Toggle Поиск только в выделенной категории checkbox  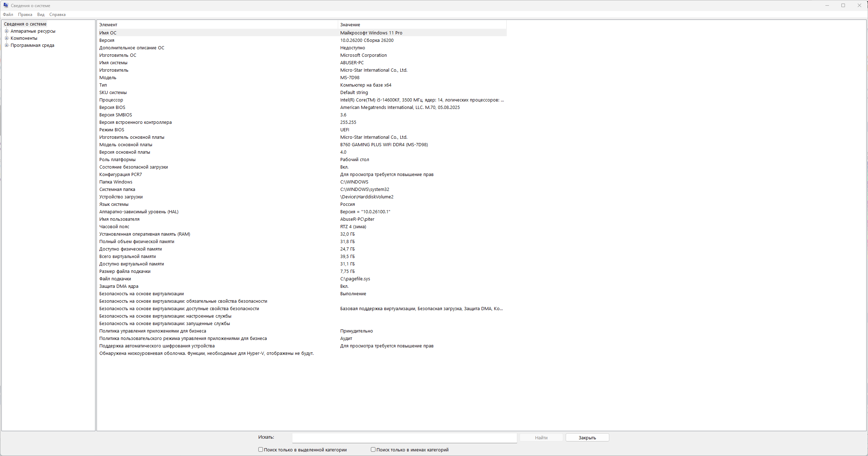coord(260,450)
